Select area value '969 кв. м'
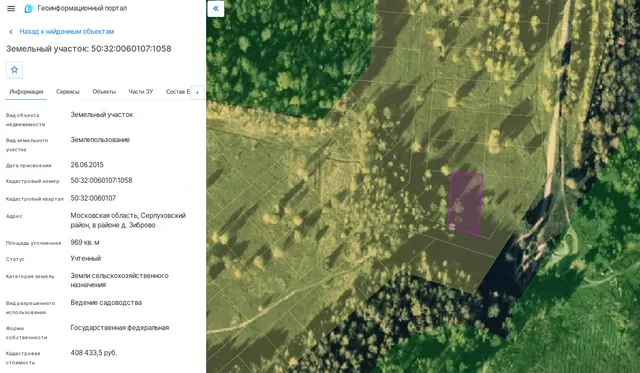Image resolution: width=640 pixels, height=373 pixels. [85, 242]
